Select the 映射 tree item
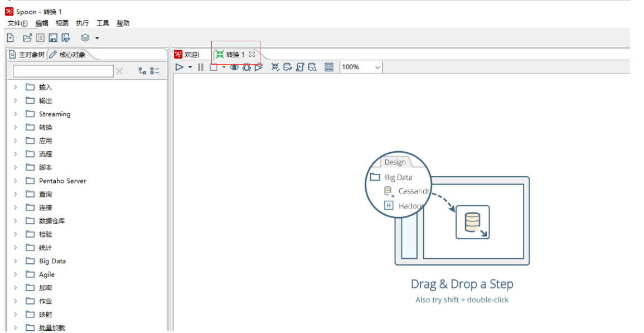This screenshot has height=333, width=644. pyautogui.click(x=46, y=315)
